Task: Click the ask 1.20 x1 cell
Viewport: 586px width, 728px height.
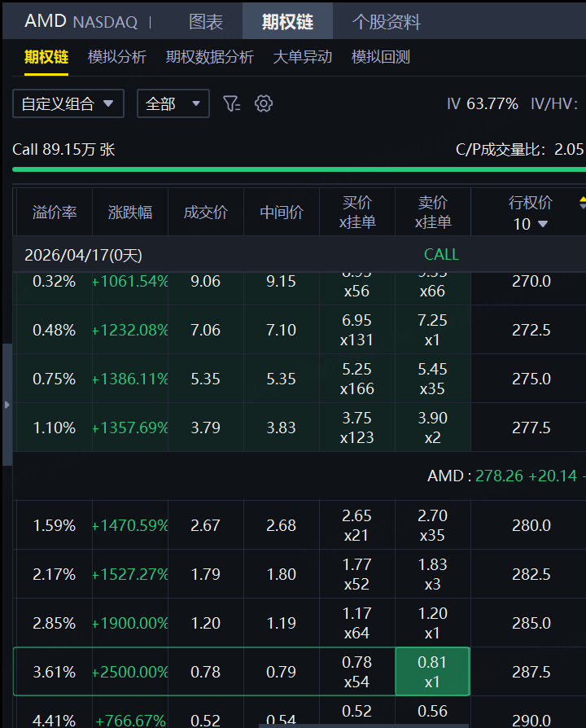Action: [x=432, y=623]
